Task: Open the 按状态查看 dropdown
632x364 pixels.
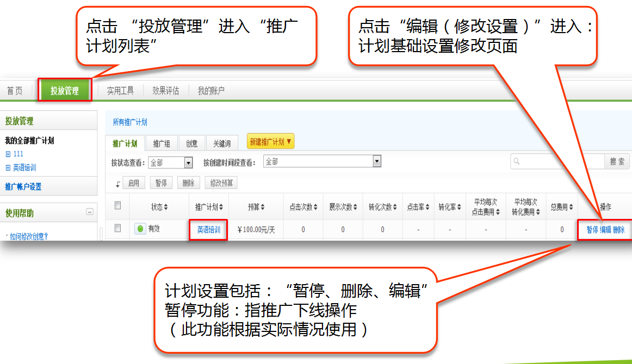Action: [188, 162]
